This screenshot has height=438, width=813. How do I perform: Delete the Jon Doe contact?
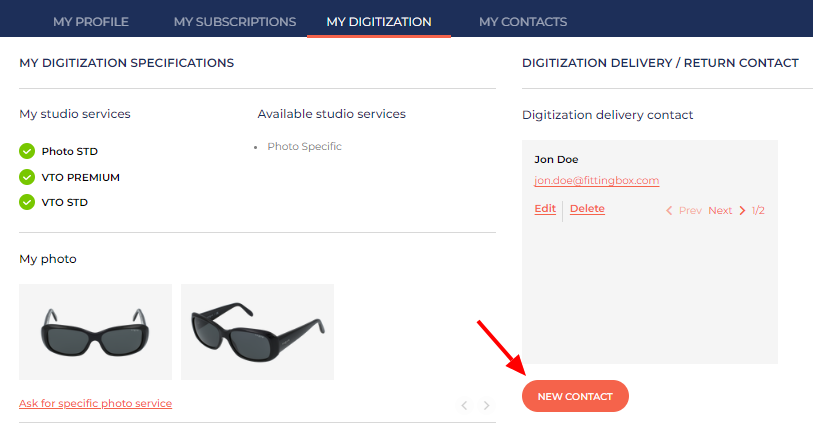click(x=587, y=209)
